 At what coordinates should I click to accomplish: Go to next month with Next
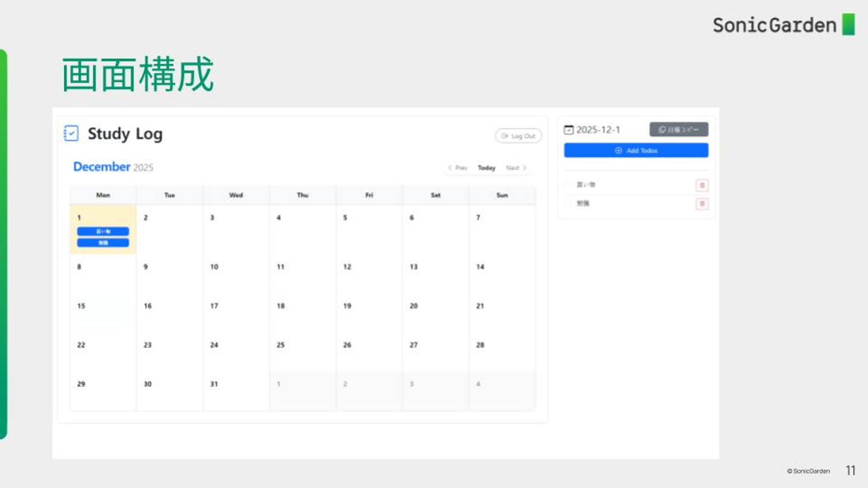(516, 168)
